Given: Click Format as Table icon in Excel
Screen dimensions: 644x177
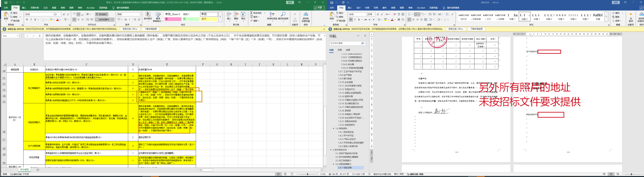Looking at the screenshot, I should 158,14.
